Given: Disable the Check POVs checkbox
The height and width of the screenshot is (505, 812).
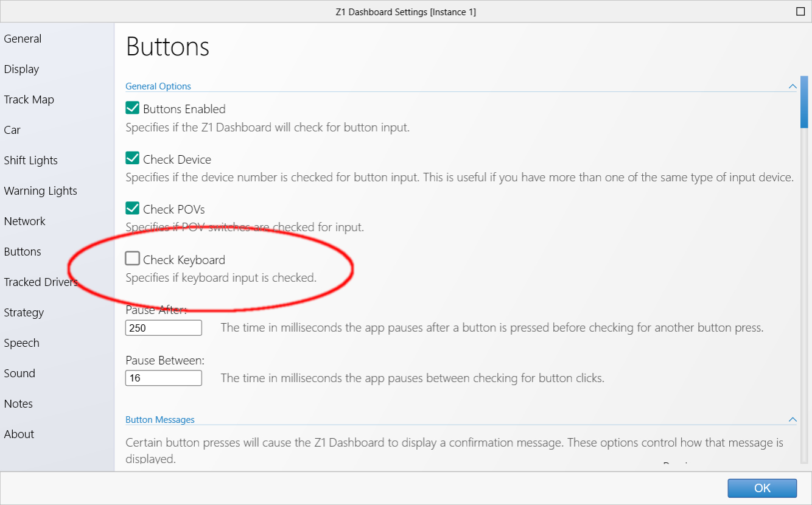Looking at the screenshot, I should (x=133, y=209).
